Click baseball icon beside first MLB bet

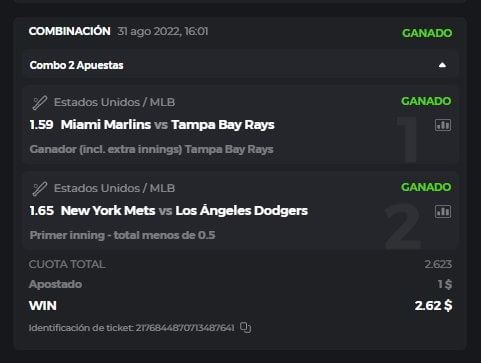[40, 102]
